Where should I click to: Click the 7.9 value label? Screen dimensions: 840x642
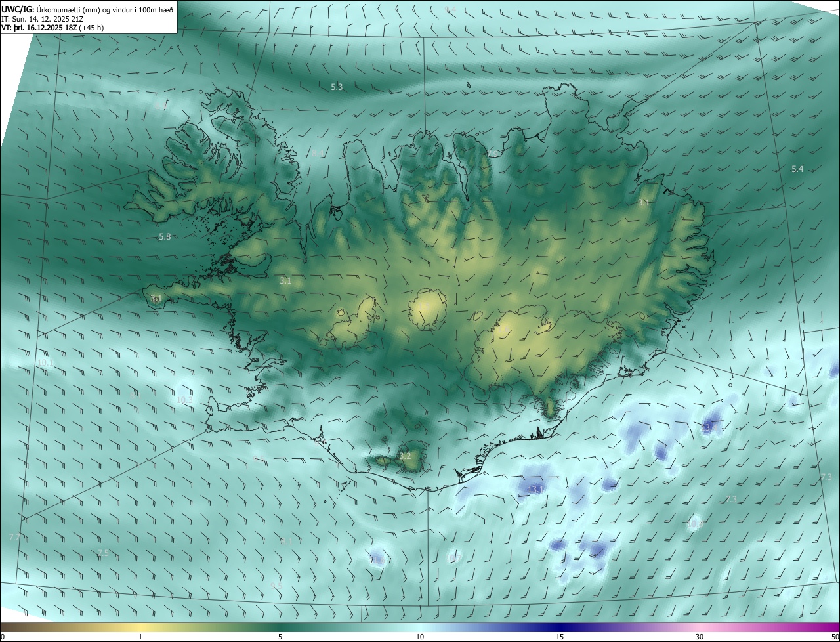493,154
